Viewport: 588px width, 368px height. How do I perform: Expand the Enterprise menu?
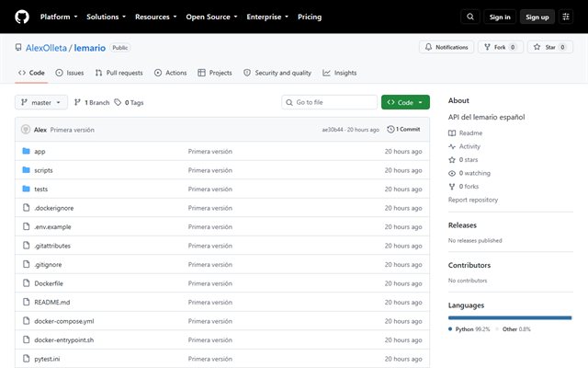click(x=267, y=17)
